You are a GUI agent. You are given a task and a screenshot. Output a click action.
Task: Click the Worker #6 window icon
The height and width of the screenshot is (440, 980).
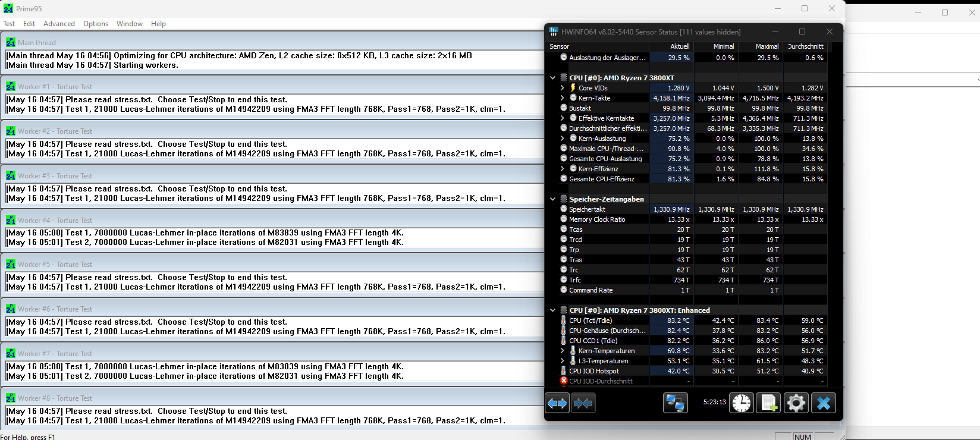click(x=11, y=309)
